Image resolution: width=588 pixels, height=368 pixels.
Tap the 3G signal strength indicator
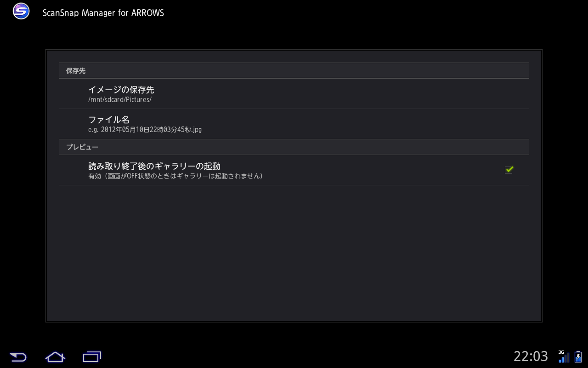coord(564,356)
